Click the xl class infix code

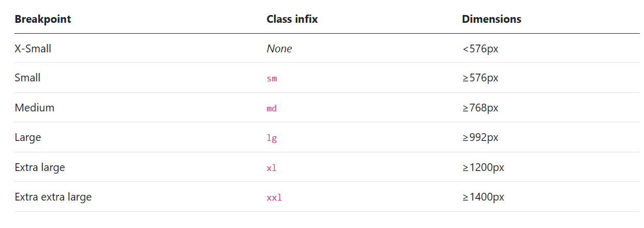point(272,168)
